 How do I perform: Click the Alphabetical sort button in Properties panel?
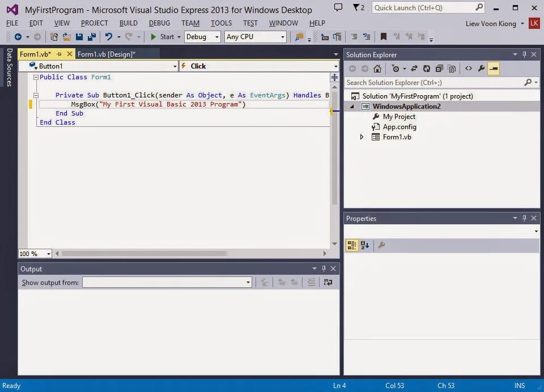[x=365, y=245]
